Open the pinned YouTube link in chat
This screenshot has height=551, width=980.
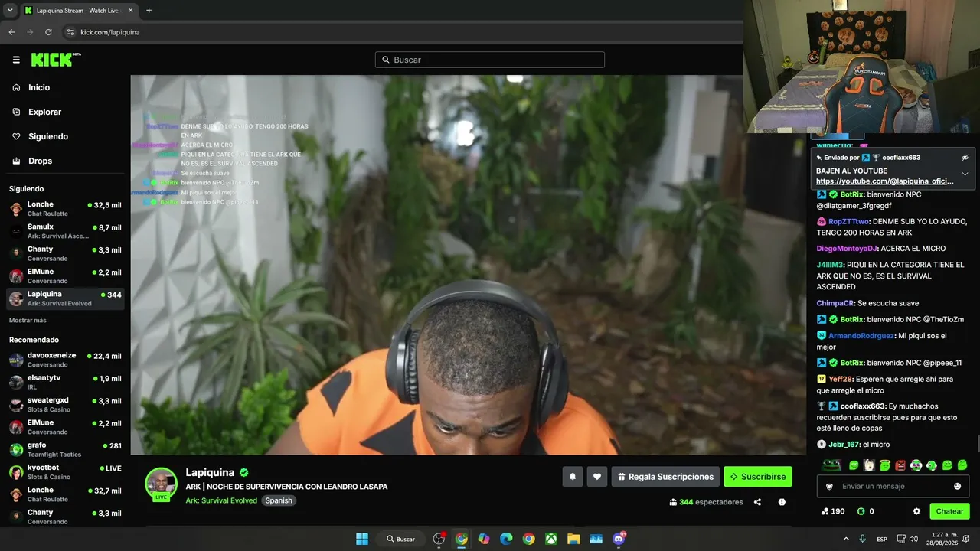pyautogui.click(x=885, y=181)
